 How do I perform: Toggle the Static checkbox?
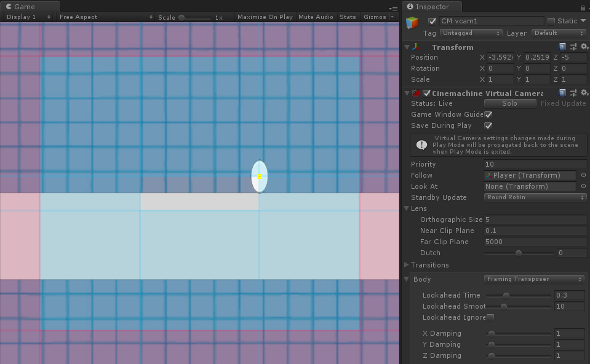[x=552, y=20]
